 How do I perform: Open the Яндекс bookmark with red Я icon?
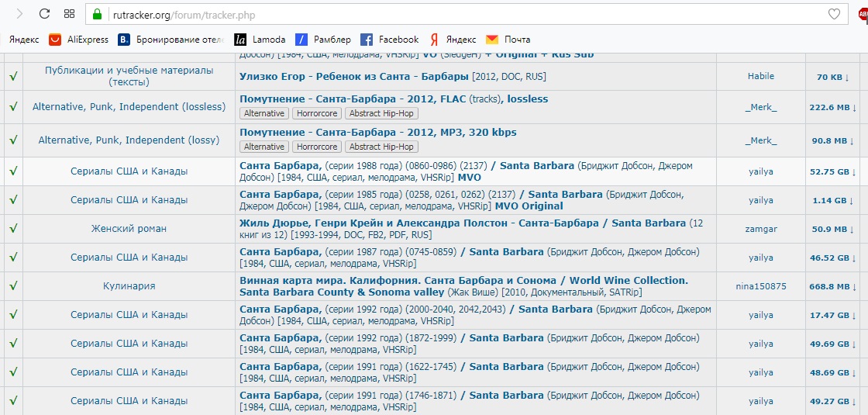point(453,40)
